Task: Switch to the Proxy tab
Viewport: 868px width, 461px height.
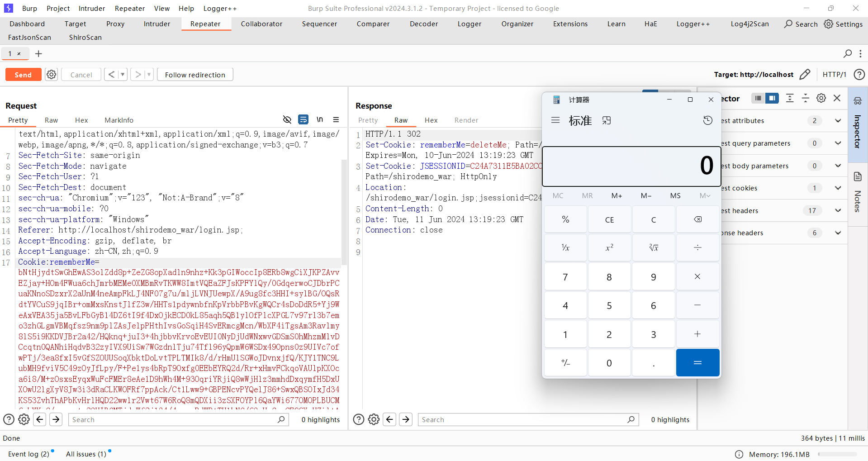Action: (x=115, y=24)
